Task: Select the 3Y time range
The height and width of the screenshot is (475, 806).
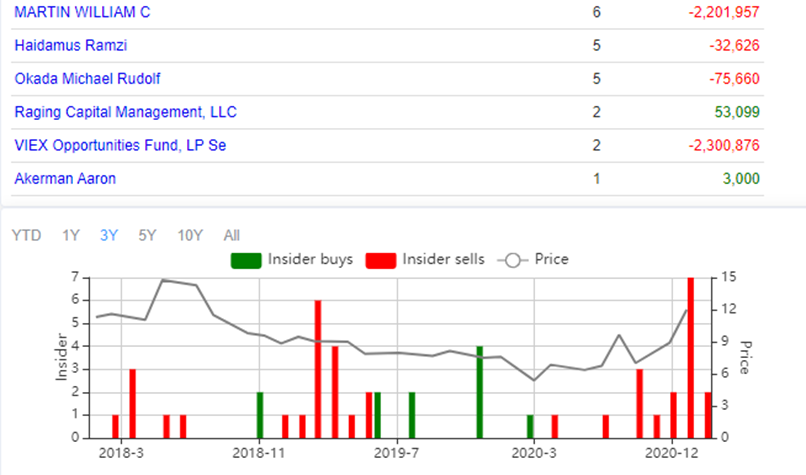Action: point(109,235)
